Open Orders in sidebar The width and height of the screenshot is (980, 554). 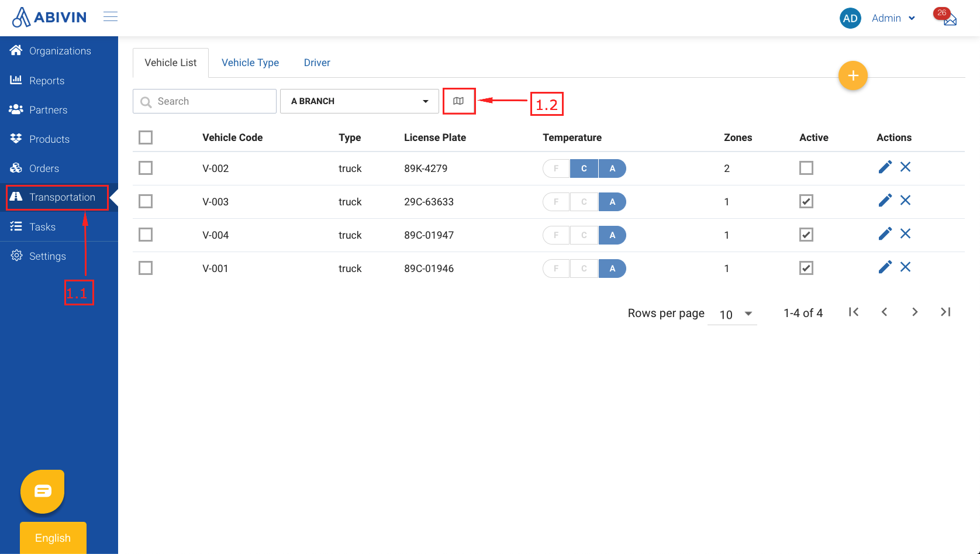pos(59,168)
